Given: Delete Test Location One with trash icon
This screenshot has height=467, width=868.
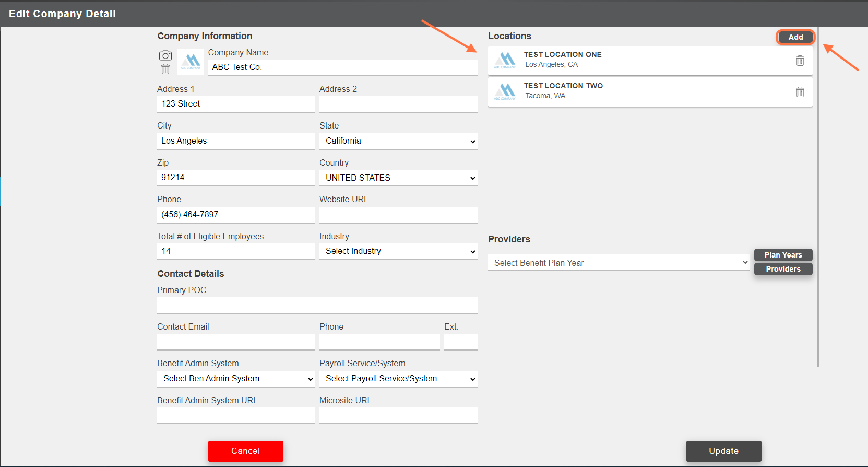Looking at the screenshot, I should 800,61.
